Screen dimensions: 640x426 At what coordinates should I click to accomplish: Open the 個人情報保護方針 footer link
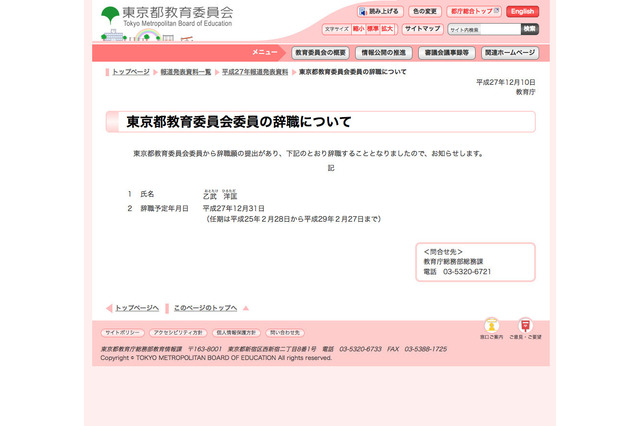pos(236,333)
